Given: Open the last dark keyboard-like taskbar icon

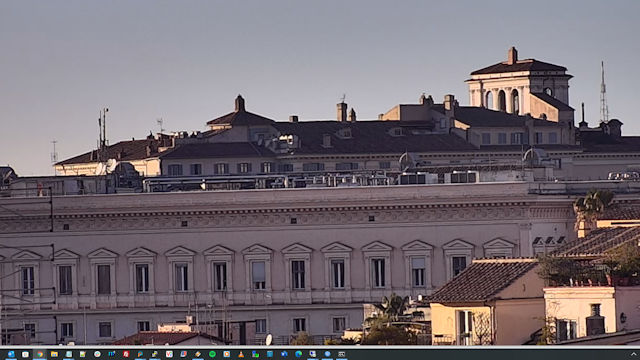Looking at the screenshot, I should point(342,354).
